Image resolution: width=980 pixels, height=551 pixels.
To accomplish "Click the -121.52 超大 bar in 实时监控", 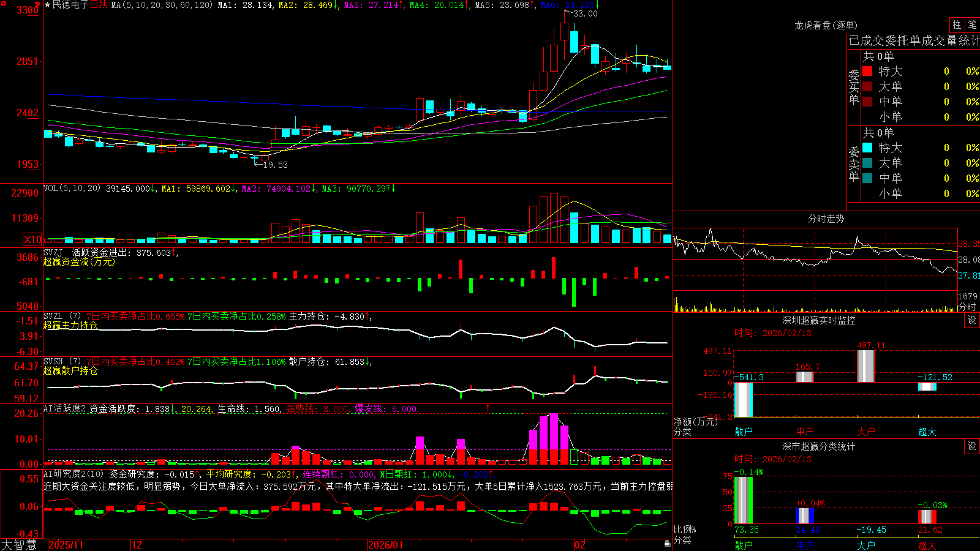I will pyautogui.click(x=927, y=386).
